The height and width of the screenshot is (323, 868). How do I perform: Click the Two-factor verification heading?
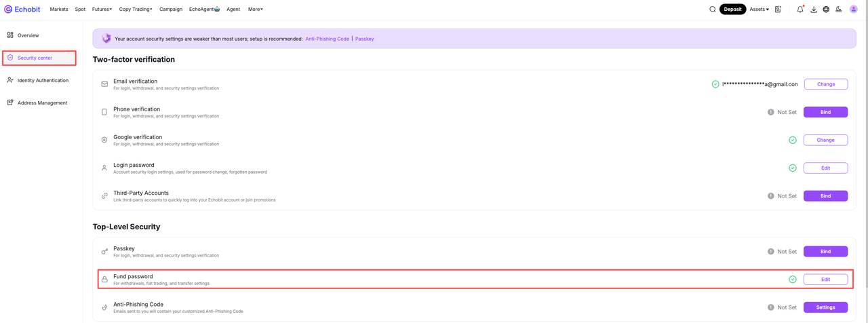click(134, 60)
